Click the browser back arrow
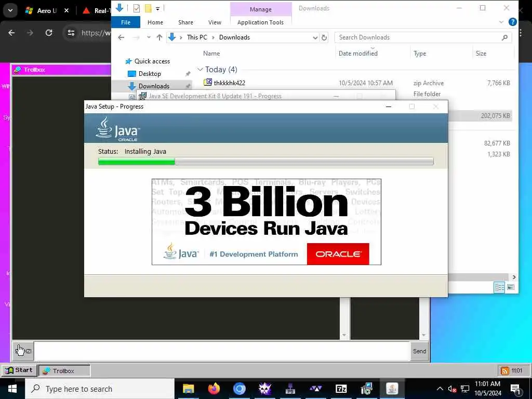The height and width of the screenshot is (399, 532). point(11,33)
